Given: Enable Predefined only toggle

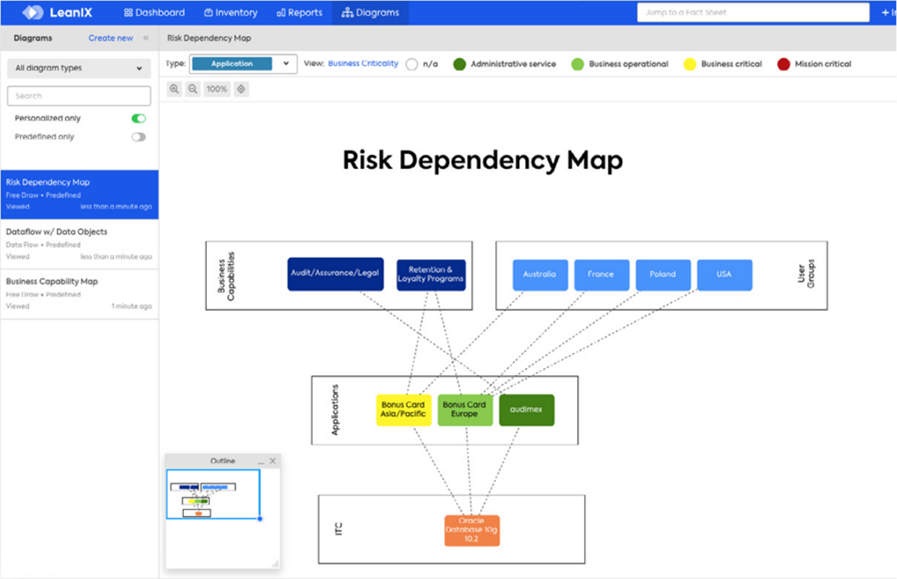Looking at the screenshot, I should pyautogui.click(x=138, y=137).
